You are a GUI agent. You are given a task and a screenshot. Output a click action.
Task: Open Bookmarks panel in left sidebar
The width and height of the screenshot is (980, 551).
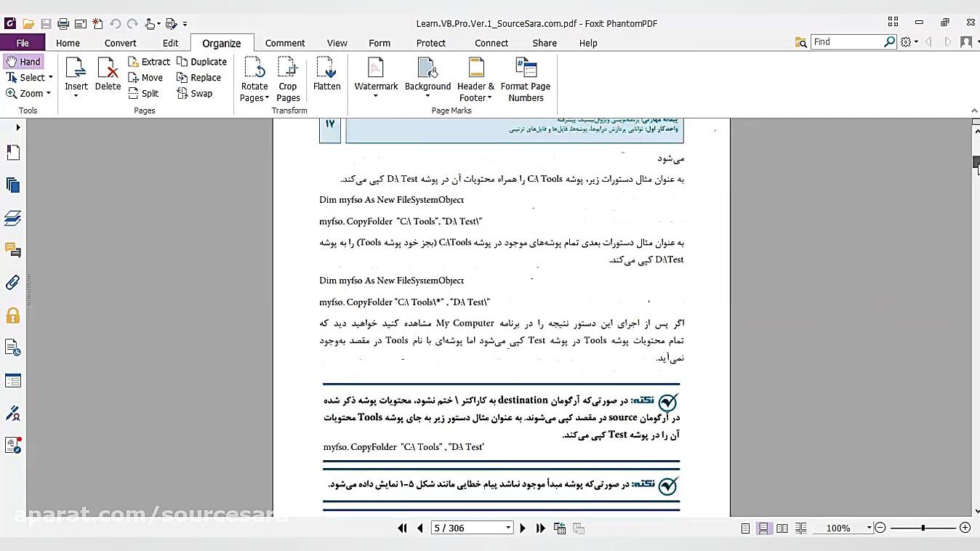coord(12,153)
